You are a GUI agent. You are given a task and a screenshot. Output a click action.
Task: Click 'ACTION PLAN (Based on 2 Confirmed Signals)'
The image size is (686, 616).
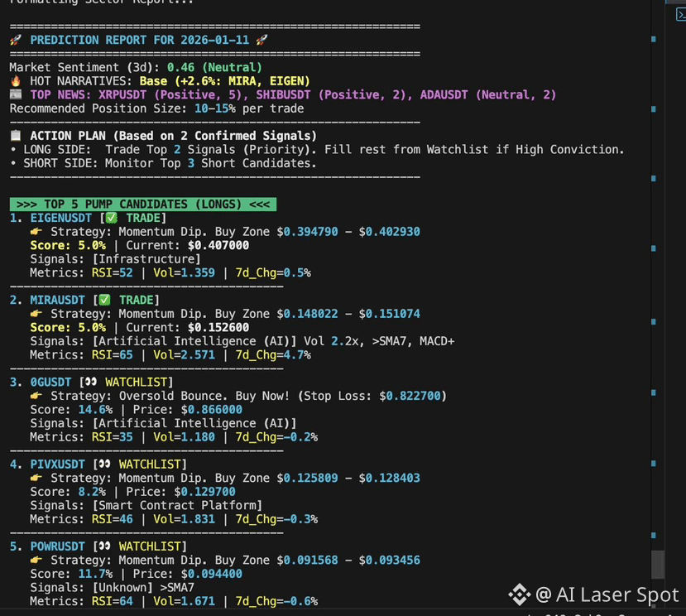(173, 136)
